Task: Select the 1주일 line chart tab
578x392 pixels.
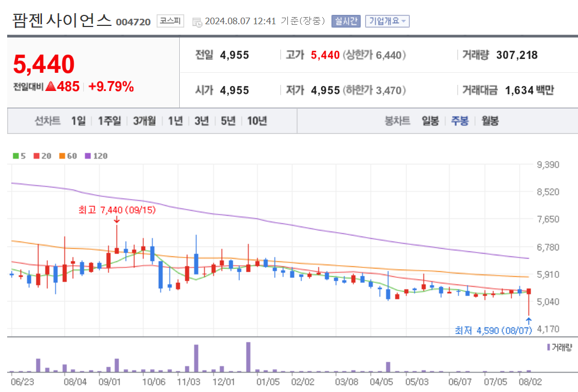Action: pos(110,121)
